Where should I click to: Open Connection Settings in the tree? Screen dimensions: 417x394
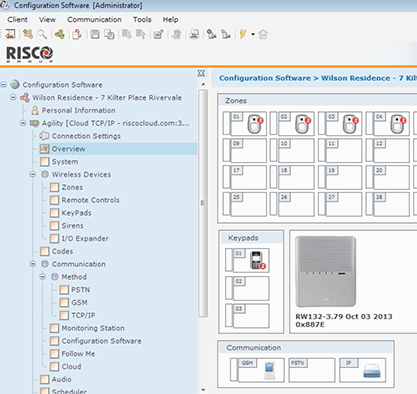(86, 136)
